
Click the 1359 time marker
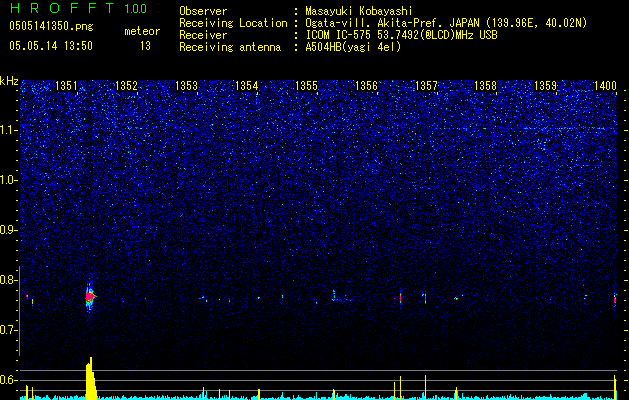(x=546, y=85)
